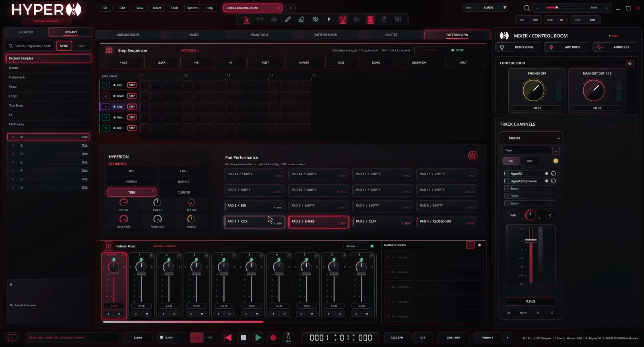
Task: Select the mute speaker tool
Action: pos(316,19)
